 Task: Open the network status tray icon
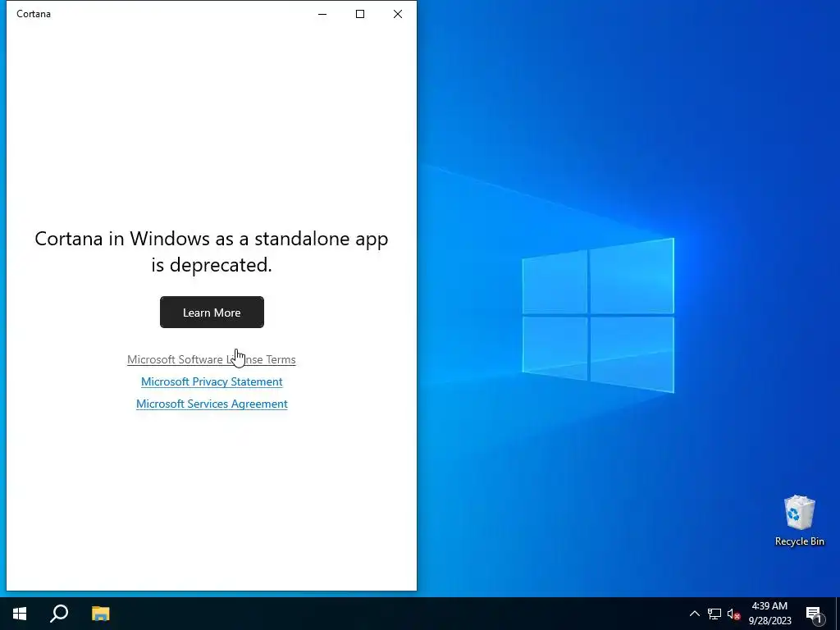coord(714,614)
